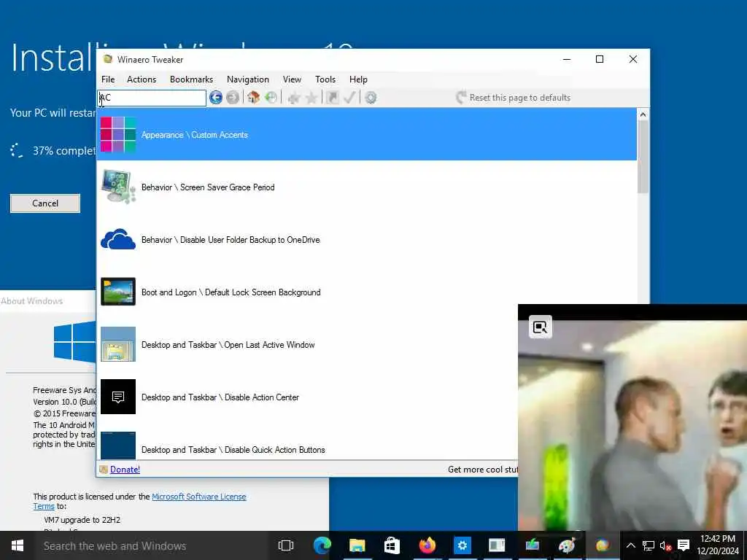Open the Home page house icon

(253, 98)
